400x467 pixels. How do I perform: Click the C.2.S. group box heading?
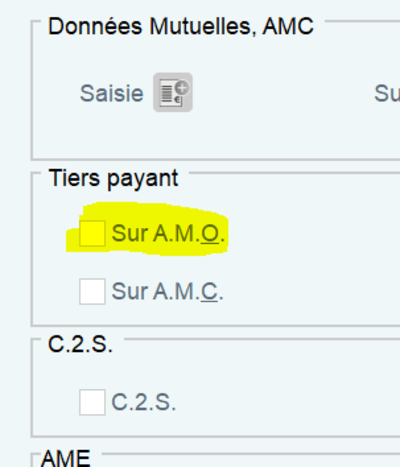pos(80,344)
